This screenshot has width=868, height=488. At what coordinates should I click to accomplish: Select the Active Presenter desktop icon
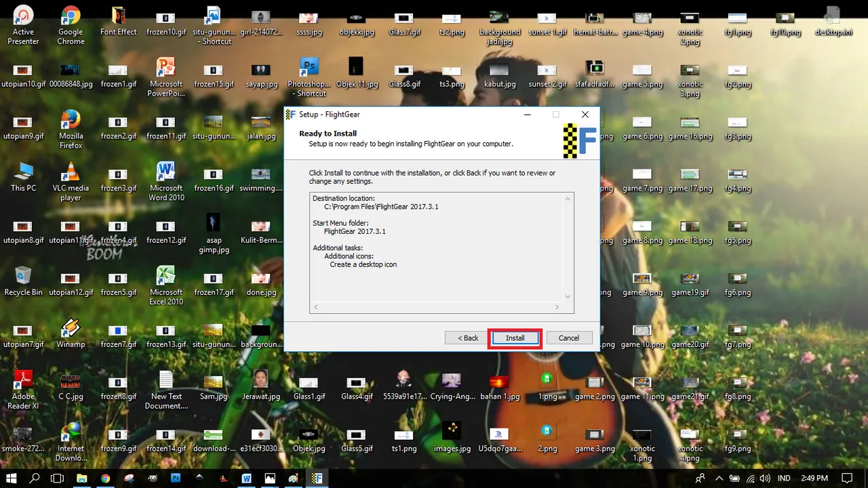click(23, 26)
